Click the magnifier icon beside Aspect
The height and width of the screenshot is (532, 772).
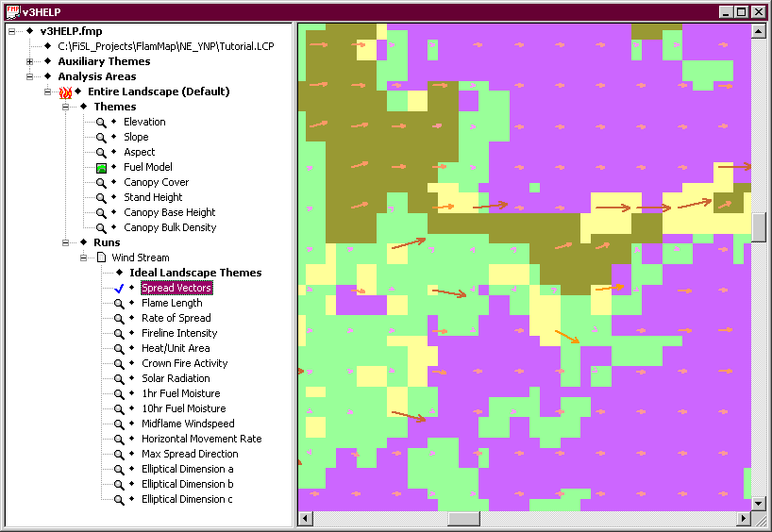[x=101, y=153]
